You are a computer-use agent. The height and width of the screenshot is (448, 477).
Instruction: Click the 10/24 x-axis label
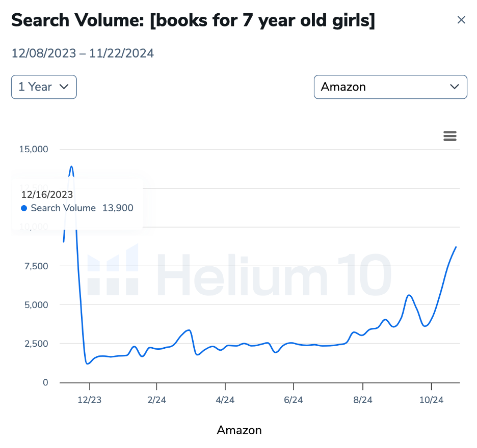coord(431,400)
